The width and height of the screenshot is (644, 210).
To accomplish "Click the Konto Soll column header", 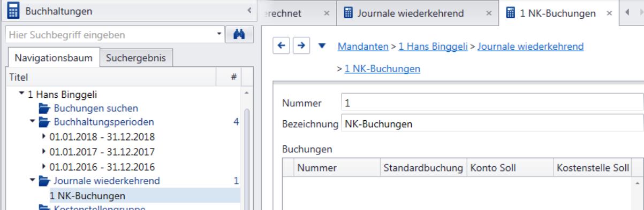I will click(510, 168).
